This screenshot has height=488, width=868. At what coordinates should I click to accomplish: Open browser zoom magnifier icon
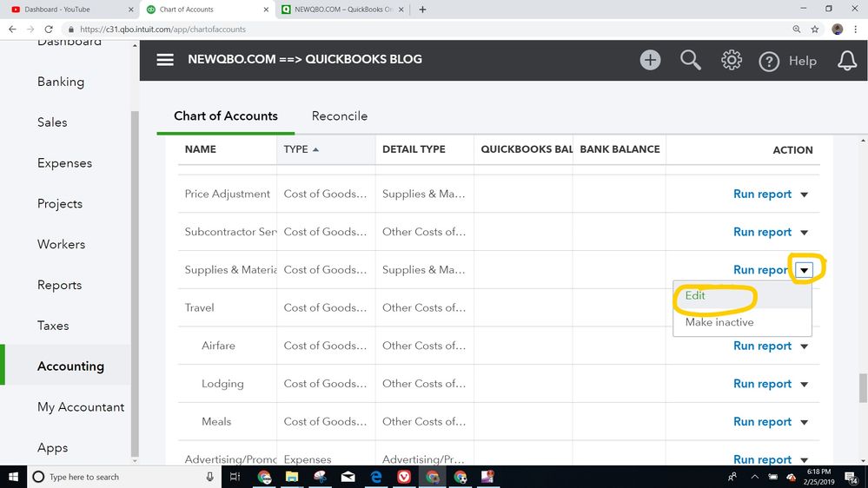[797, 30]
